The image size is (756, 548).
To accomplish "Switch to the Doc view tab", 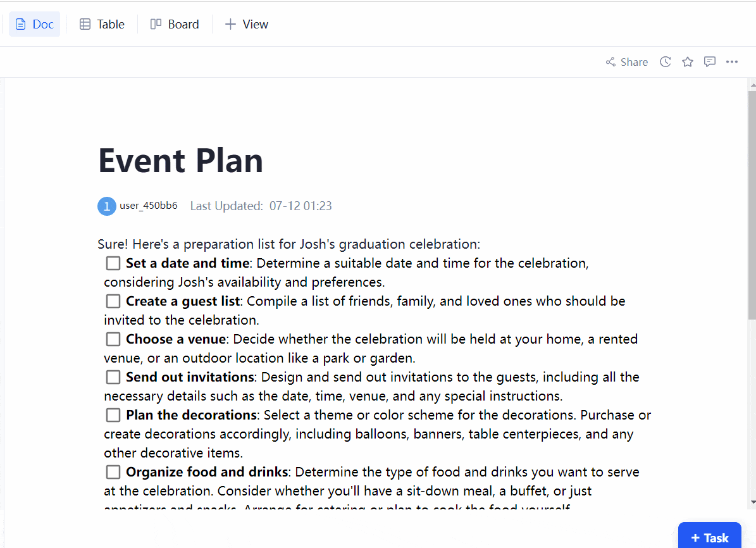I will pos(35,24).
